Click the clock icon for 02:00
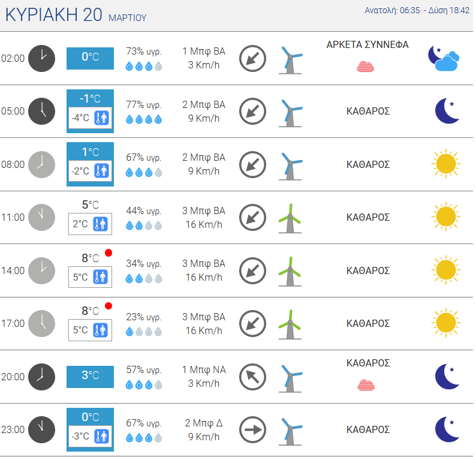Screen dimensions: 476x457 [x=41, y=58]
